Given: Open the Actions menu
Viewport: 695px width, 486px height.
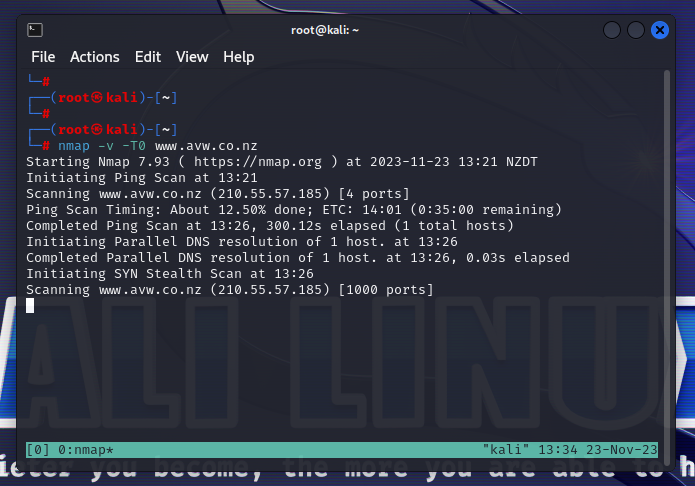Looking at the screenshot, I should tap(95, 57).
